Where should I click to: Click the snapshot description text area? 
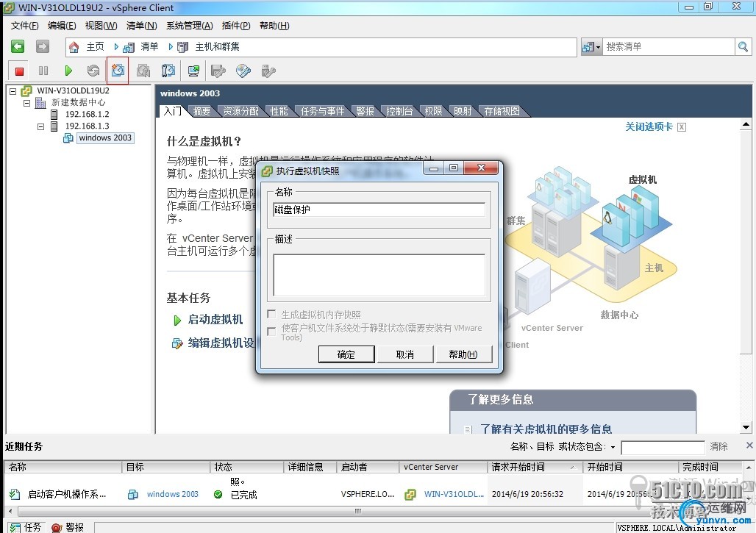[x=379, y=275]
